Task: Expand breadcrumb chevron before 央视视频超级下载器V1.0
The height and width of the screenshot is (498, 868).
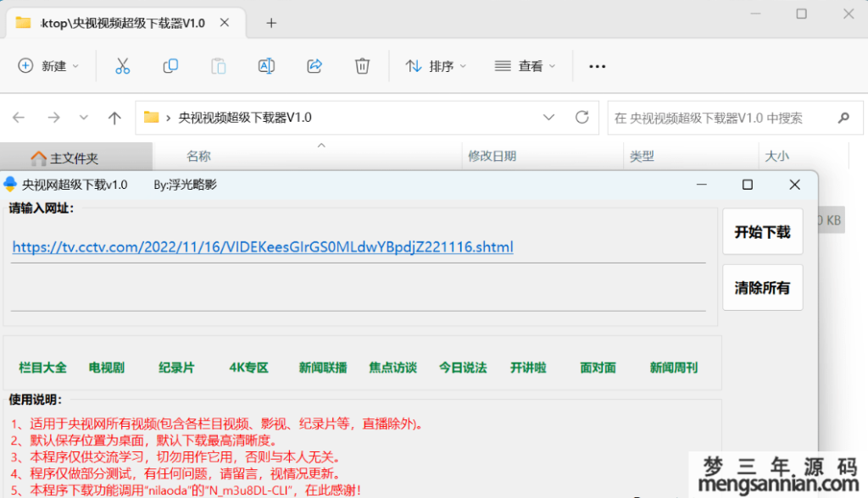Action: (x=168, y=118)
